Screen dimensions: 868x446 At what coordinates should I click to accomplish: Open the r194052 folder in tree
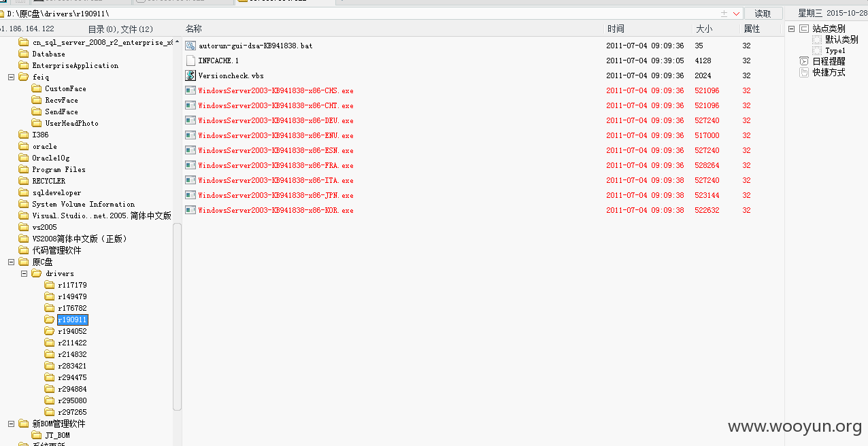[x=72, y=331]
